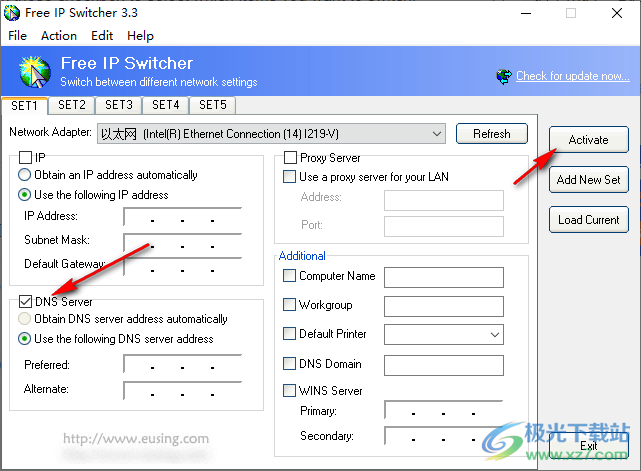This screenshot has width=641, height=471.
Task: Check Use a proxy server for your LAN
Action: coord(289,177)
